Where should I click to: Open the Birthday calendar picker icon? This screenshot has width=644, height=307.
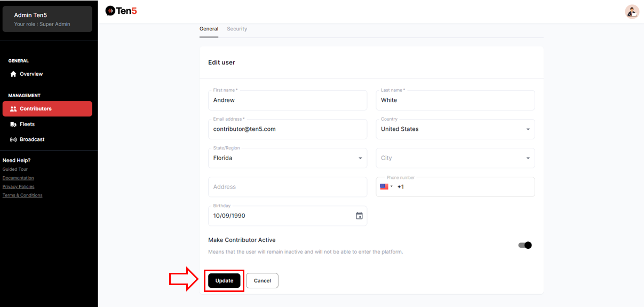coord(359,216)
